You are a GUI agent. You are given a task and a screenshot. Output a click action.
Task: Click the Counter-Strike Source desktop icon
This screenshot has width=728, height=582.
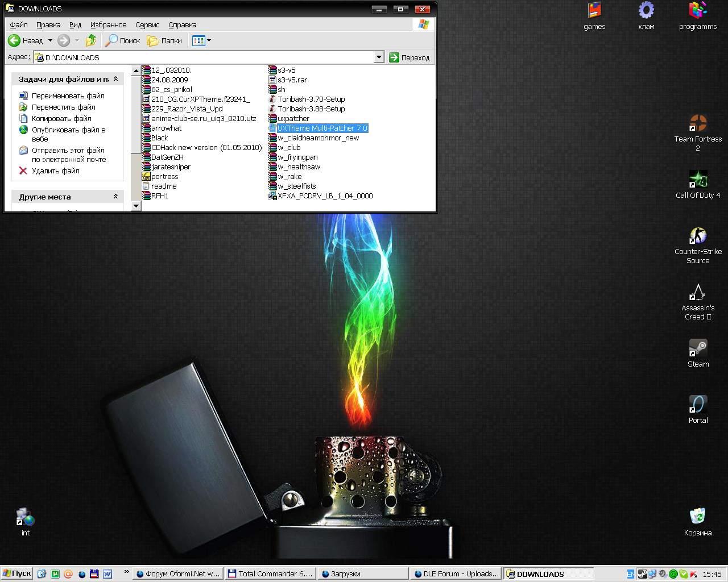click(698, 235)
